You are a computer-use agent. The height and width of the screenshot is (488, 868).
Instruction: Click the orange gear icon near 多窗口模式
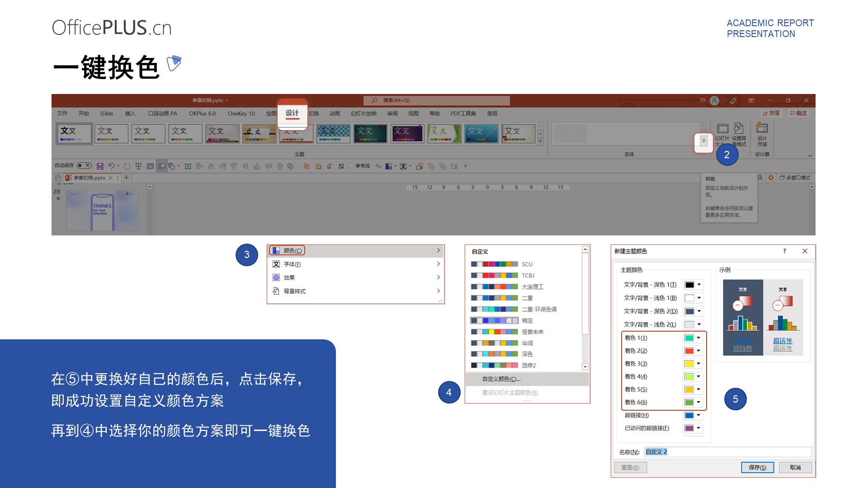(x=771, y=178)
